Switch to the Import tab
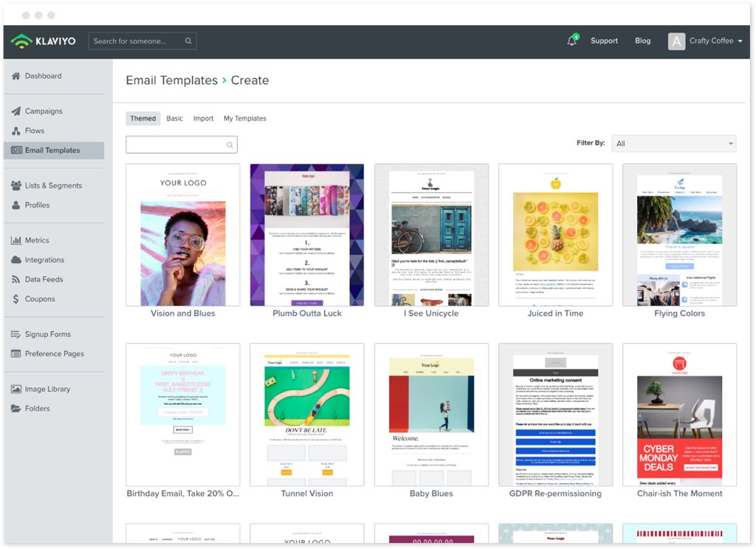The image size is (756, 549). point(203,118)
